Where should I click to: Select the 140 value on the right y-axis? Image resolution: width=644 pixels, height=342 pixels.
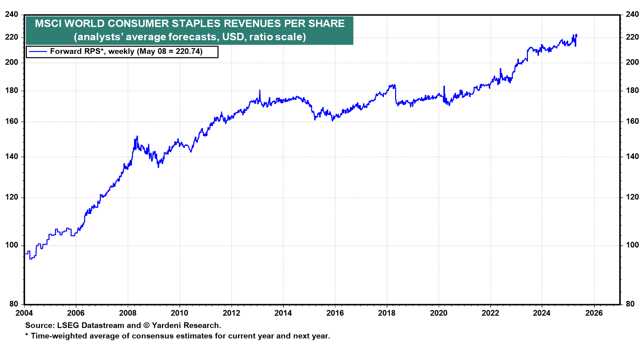click(632, 157)
